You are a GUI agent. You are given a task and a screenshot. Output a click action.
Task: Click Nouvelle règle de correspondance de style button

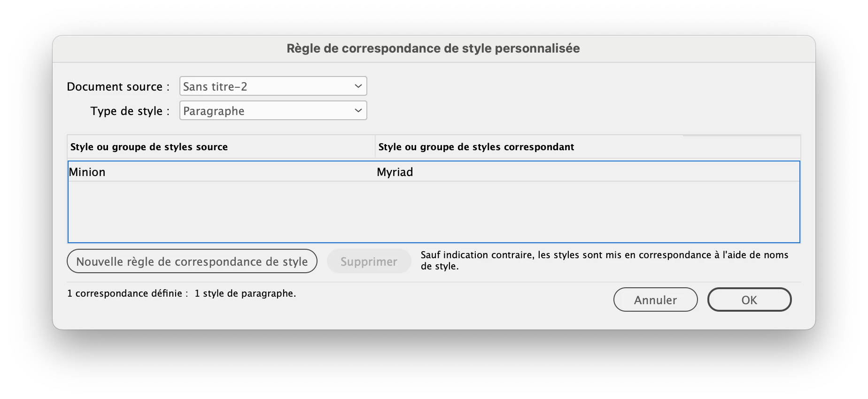(x=192, y=261)
